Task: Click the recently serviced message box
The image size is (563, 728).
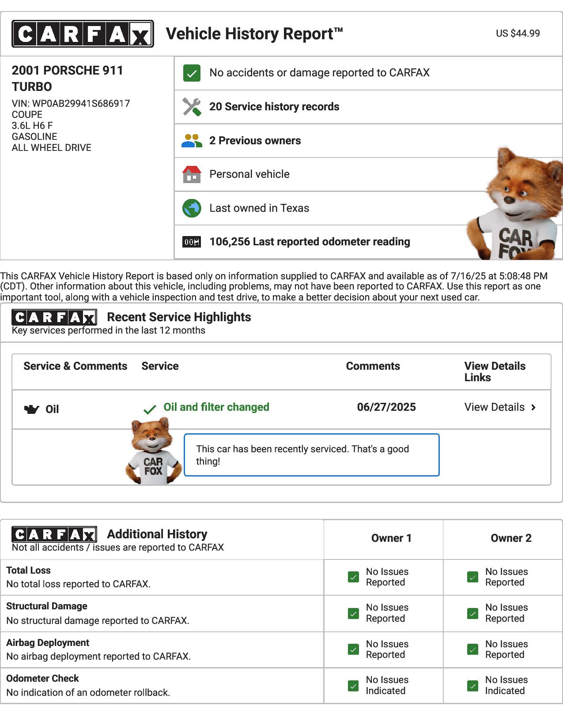Action: click(x=311, y=455)
